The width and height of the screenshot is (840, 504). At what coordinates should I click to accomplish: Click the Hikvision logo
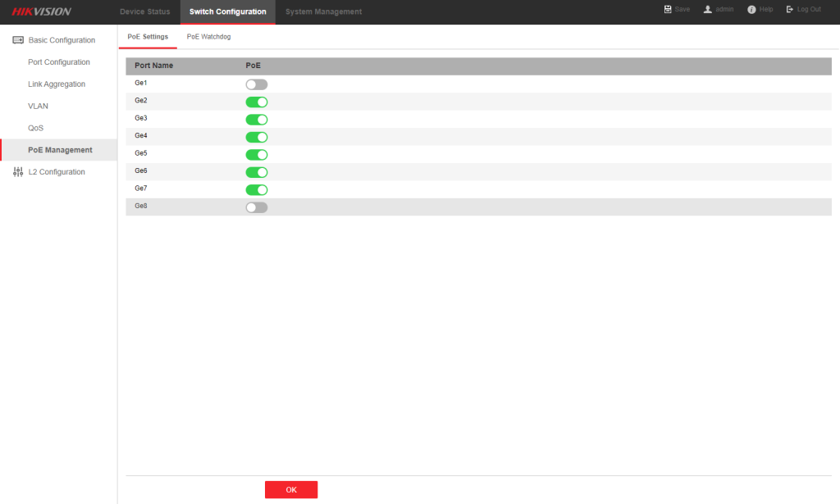(x=41, y=11)
